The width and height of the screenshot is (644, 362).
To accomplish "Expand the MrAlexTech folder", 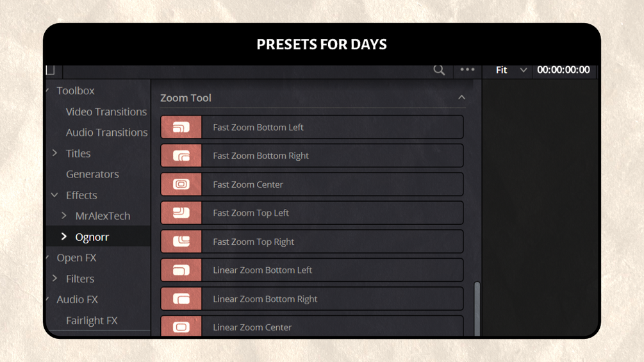I will click(x=64, y=216).
